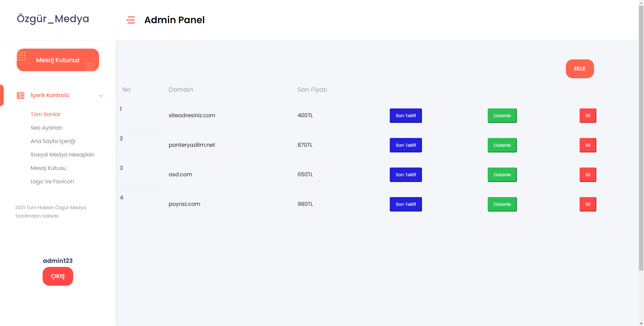
Task: Log out with ÇIKIŞ button
Action: pyautogui.click(x=58, y=276)
